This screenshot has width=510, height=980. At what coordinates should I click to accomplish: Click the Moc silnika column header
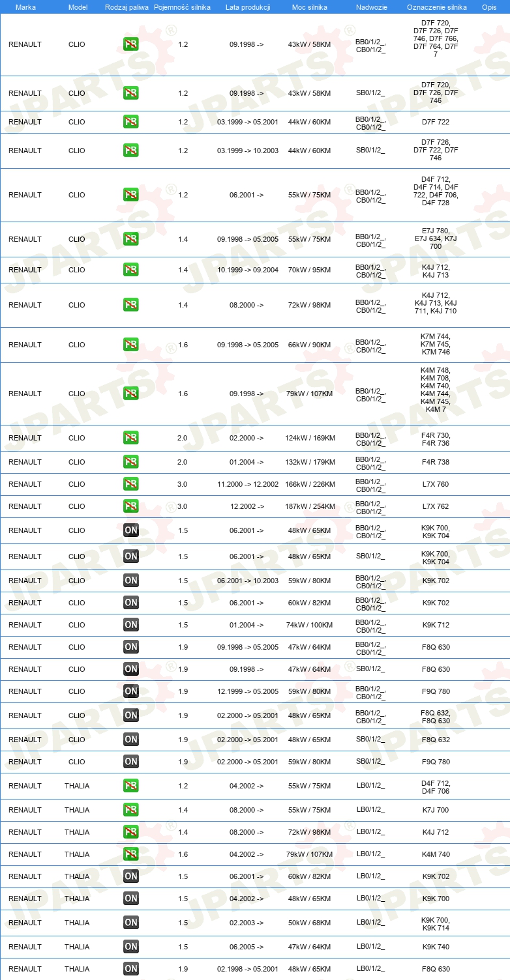[x=310, y=7]
